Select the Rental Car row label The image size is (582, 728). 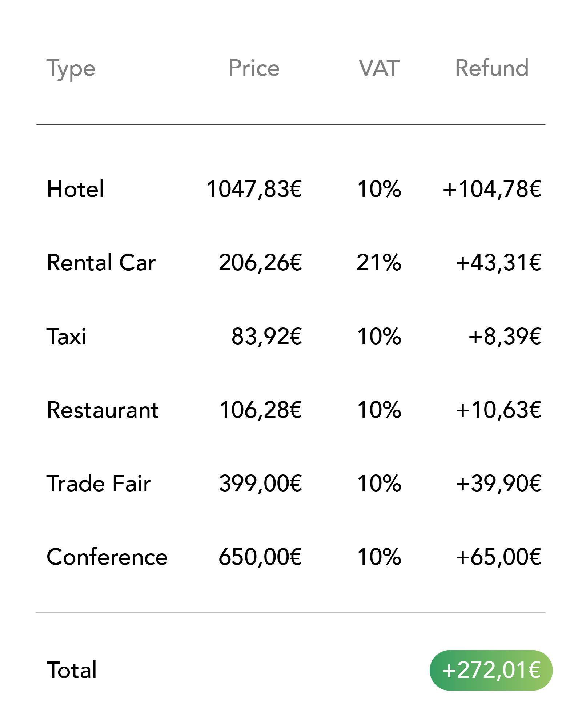(101, 263)
